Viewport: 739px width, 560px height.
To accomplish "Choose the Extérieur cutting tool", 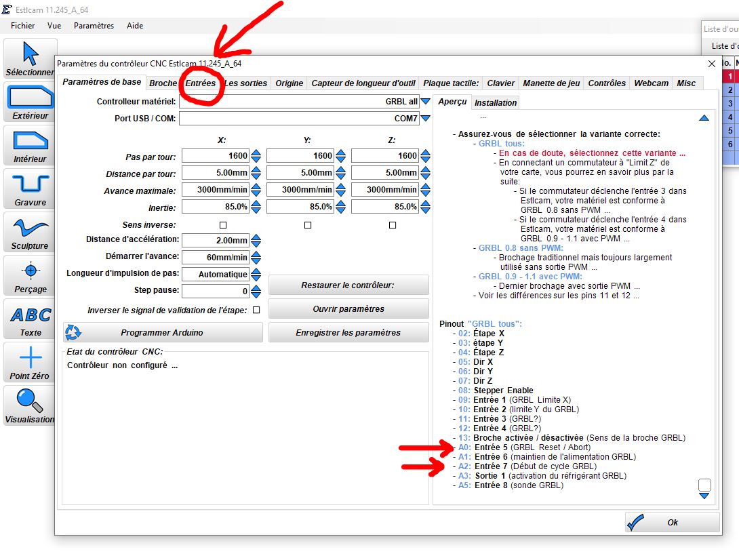I will pyautogui.click(x=30, y=102).
